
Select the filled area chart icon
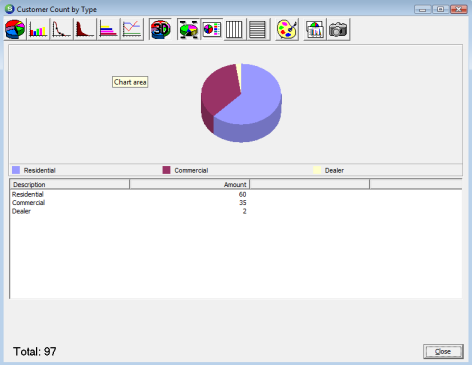(x=85, y=29)
